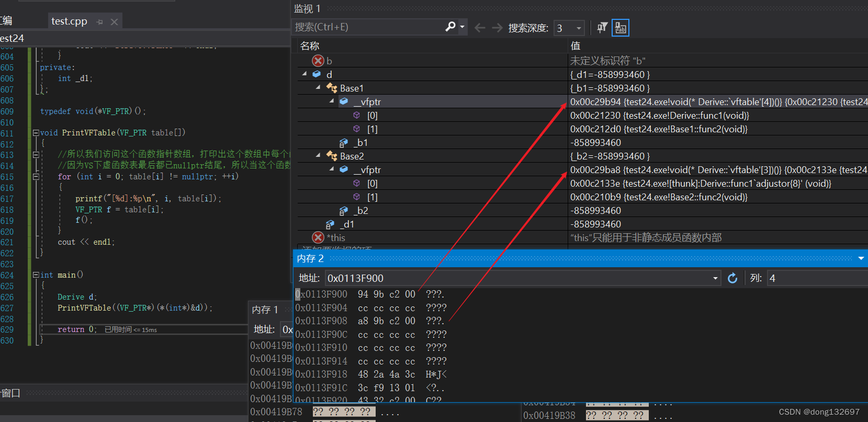Focus the Watch search box 搜索(Ctrl+E)
The image size is (868, 422).
368,27
